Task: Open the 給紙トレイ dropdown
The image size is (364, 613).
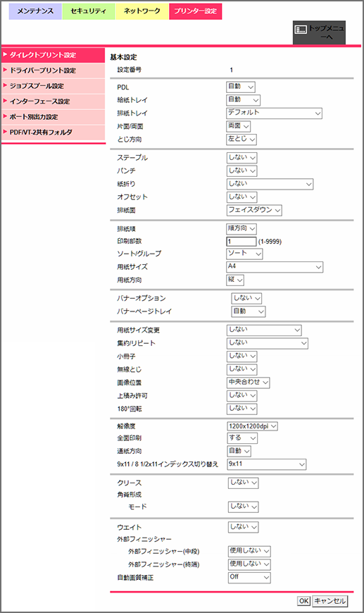Action: (244, 100)
